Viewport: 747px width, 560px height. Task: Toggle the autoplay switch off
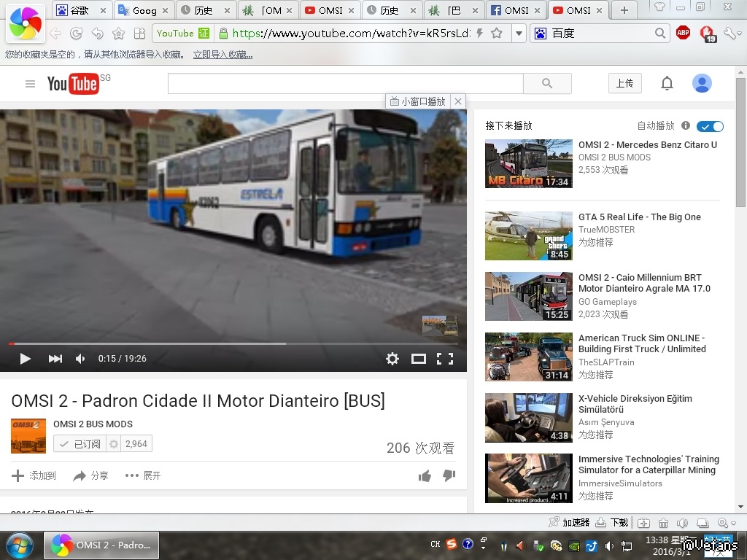pos(710,126)
